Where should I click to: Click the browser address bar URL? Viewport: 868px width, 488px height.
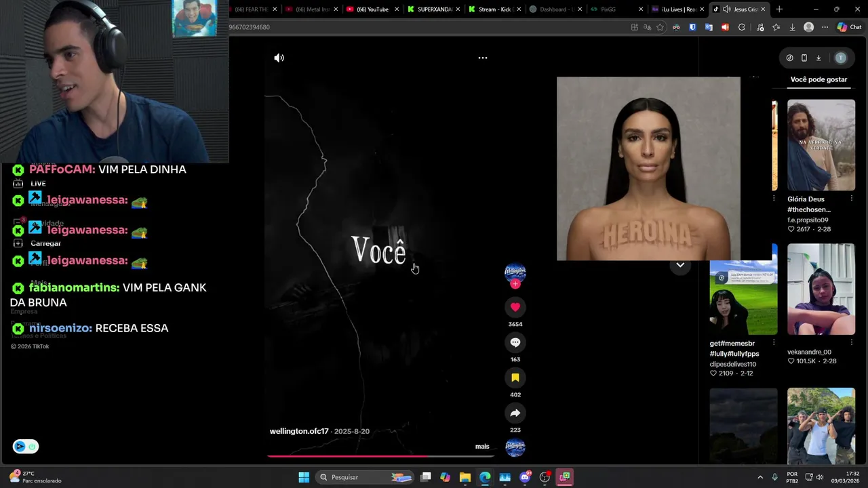tap(249, 27)
